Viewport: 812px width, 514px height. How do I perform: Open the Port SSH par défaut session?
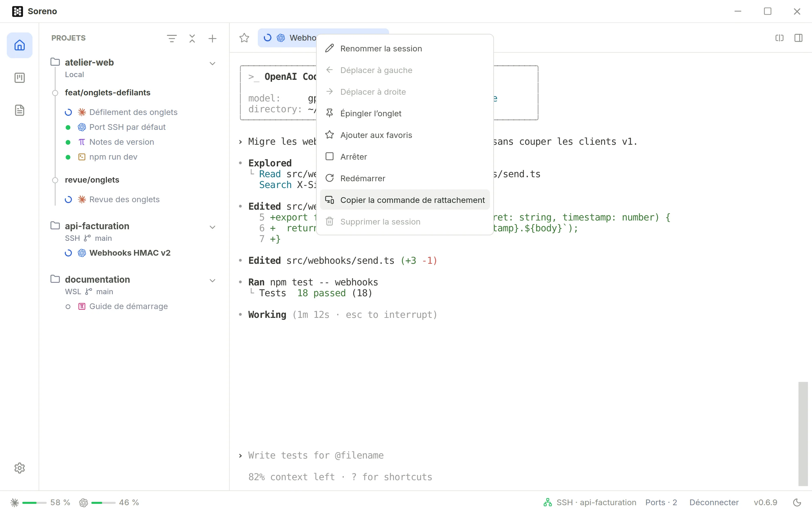pos(127,127)
